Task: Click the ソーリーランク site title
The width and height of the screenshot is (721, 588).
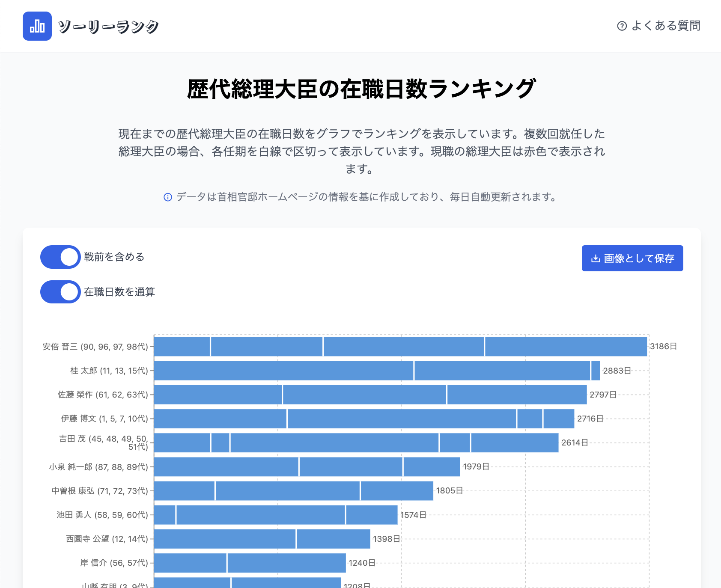Action: click(108, 27)
